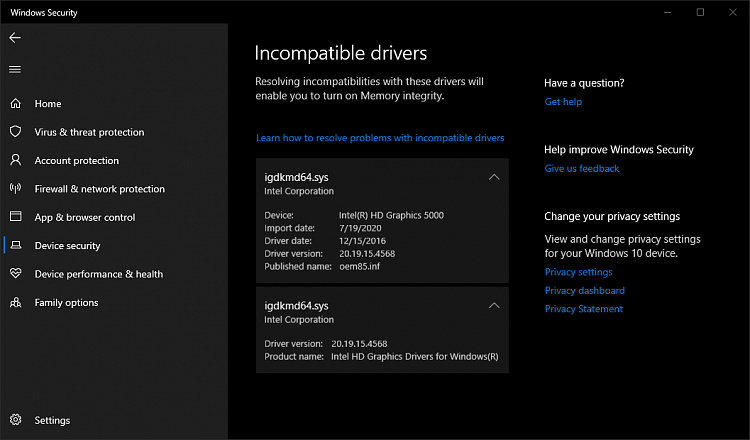Click the Virus & threat protection shield icon

[x=16, y=132]
